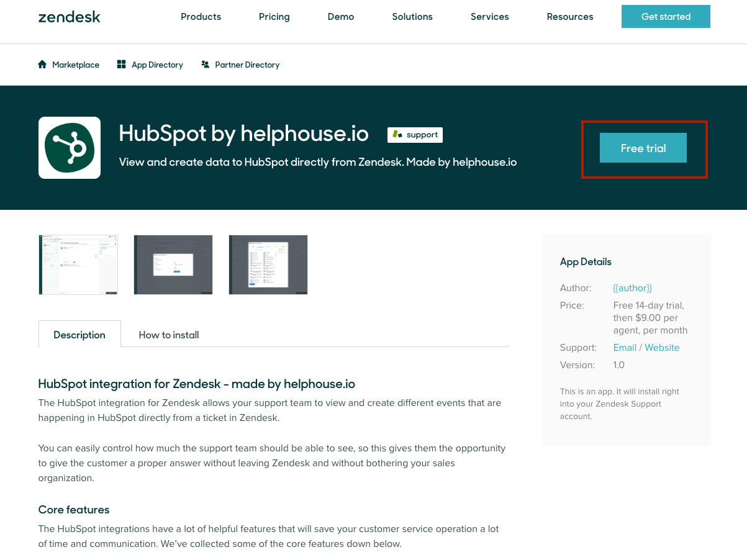Switch to the Description tab
The width and height of the screenshot is (747, 560).
[79, 335]
